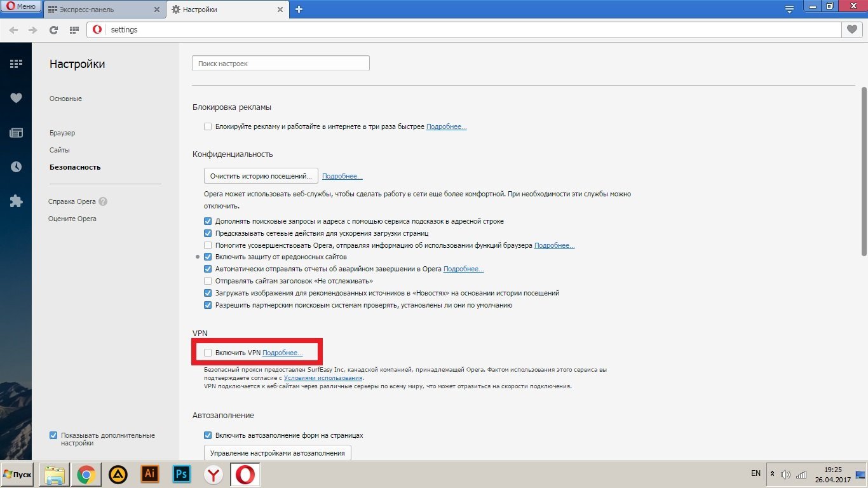Open the Opera Menu button

22,7
